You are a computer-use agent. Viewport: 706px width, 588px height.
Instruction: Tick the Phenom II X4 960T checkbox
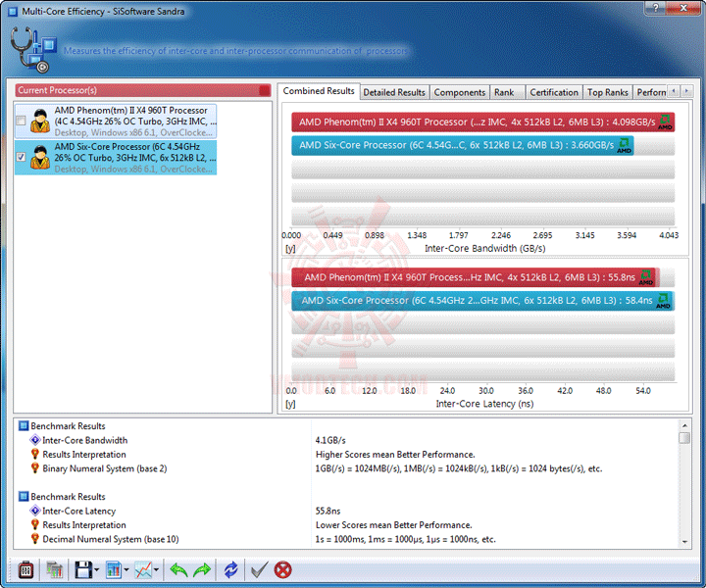tap(21, 121)
